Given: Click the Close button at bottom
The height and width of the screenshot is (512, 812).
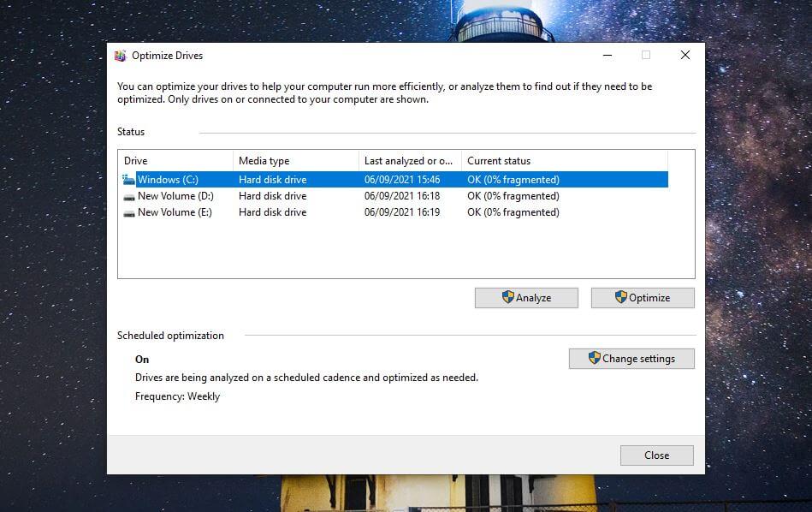Looking at the screenshot, I should tap(656, 455).
